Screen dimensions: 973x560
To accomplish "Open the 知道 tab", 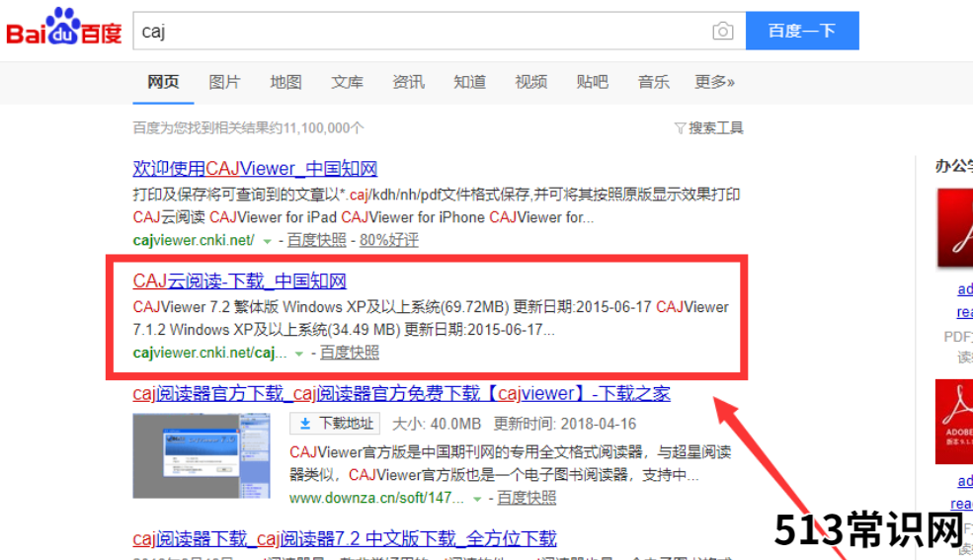I will [470, 82].
